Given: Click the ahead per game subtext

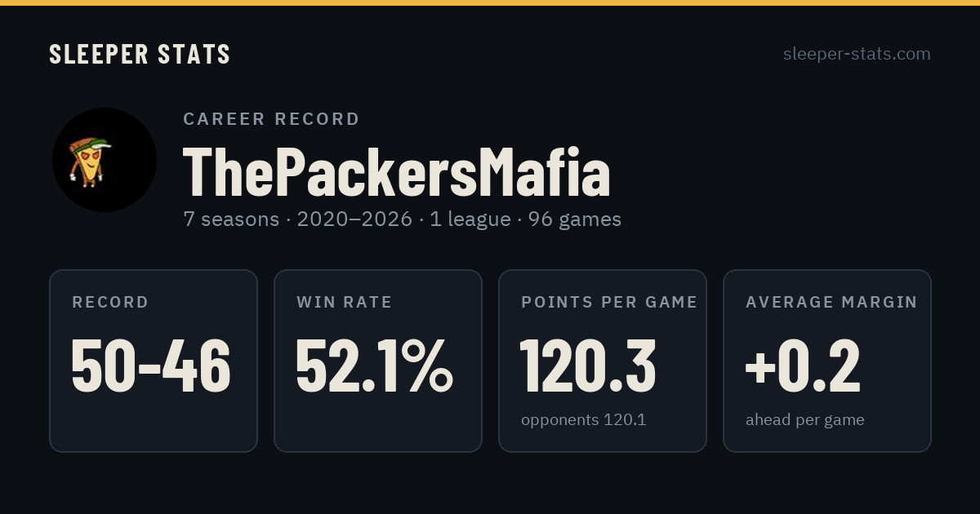Looking at the screenshot, I should click(805, 420).
